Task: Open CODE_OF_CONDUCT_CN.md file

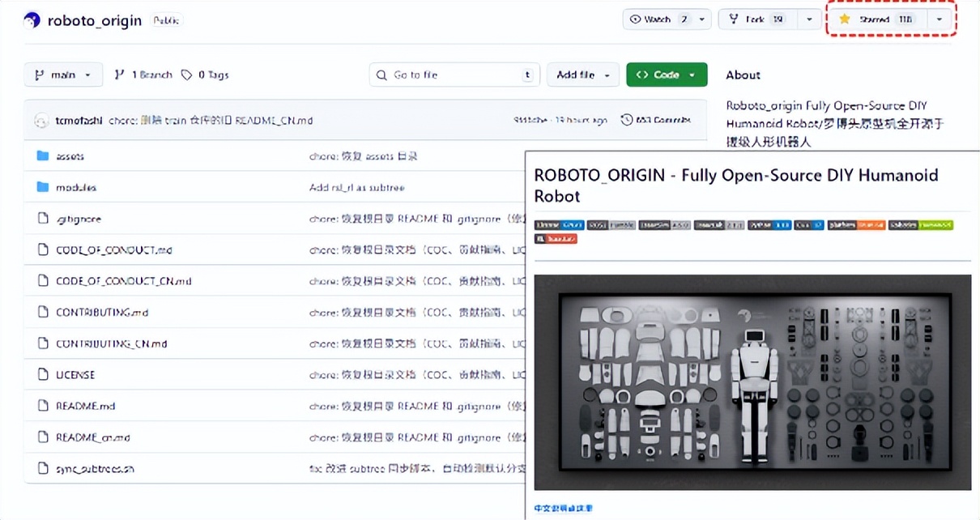Action: 123,281
